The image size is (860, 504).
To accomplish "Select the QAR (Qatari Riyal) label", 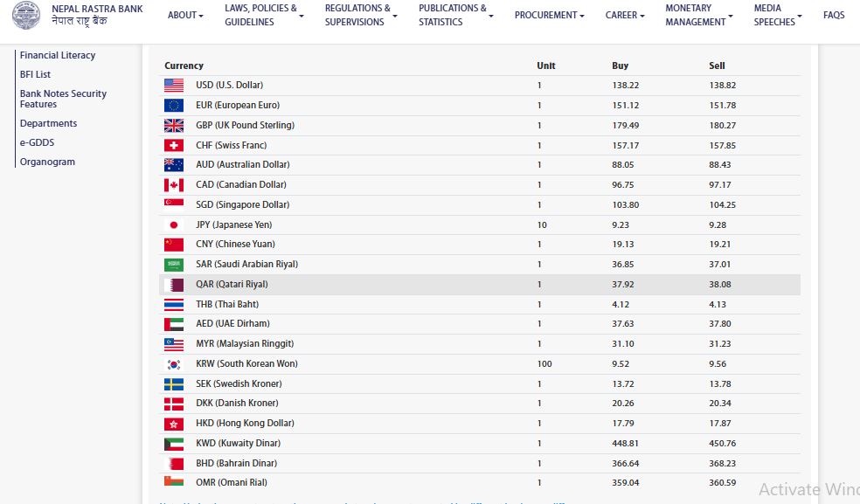I will tap(232, 285).
